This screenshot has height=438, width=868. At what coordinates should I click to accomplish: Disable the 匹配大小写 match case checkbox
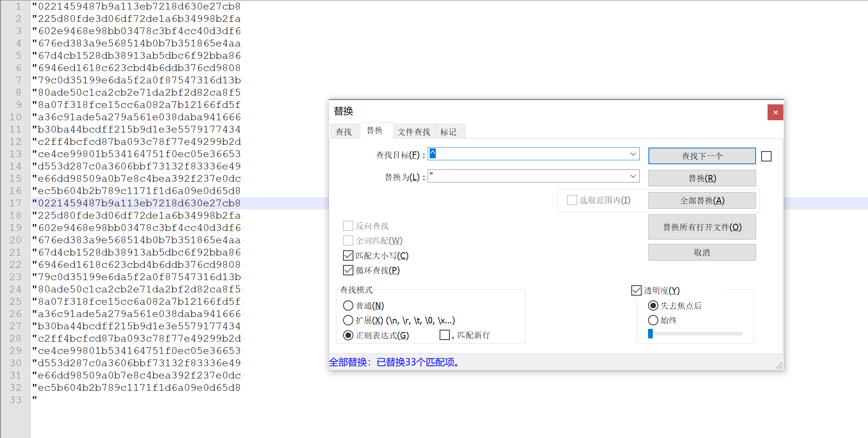pyautogui.click(x=348, y=255)
